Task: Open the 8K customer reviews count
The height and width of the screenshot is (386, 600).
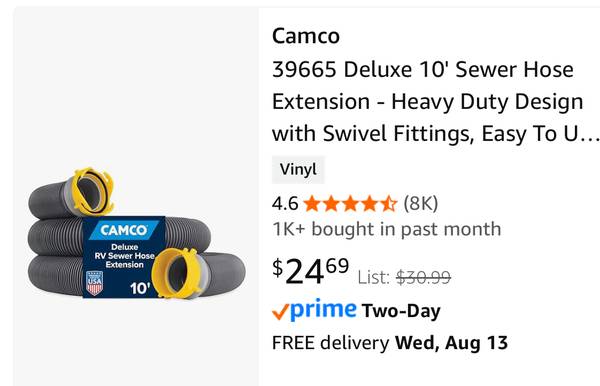Action: pos(421,203)
